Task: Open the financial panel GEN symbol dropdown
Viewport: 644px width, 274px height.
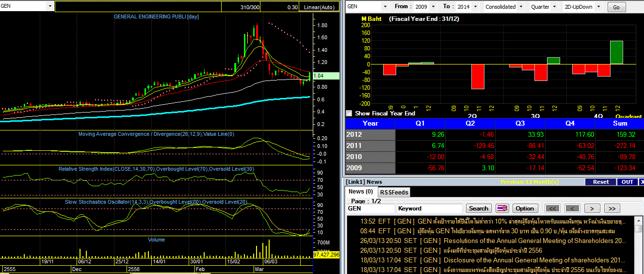Action: (x=385, y=7)
